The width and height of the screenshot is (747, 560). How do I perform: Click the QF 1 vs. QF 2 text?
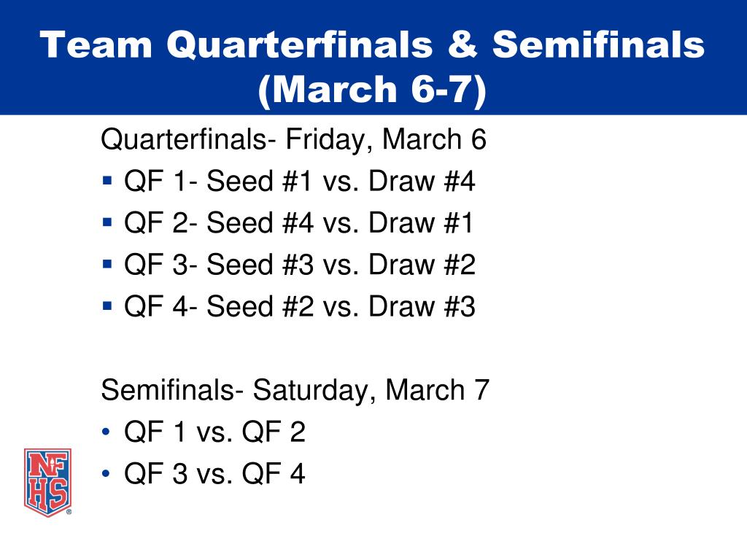[x=214, y=432]
